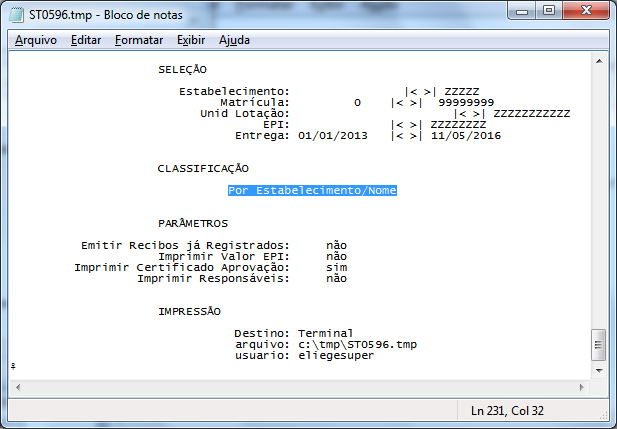Click the 'Ln 231, Col 32' status indicator
The image size is (617, 429).
coord(507,411)
